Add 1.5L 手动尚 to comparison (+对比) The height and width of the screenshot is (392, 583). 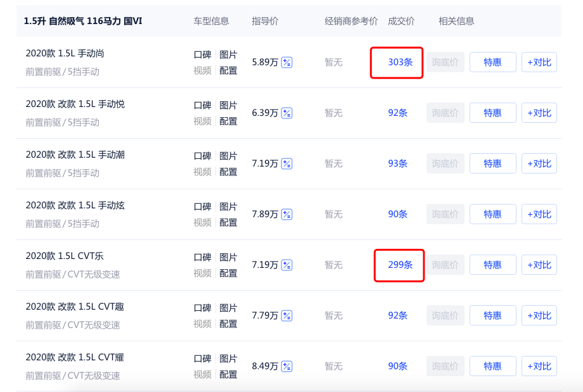[539, 62]
